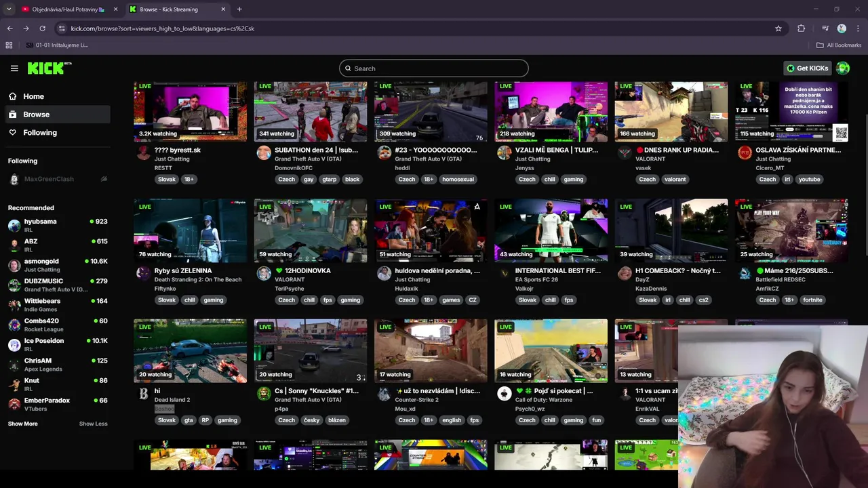Open Following in sidebar
Image resolution: width=868 pixels, height=488 pixels.
click(x=58, y=133)
